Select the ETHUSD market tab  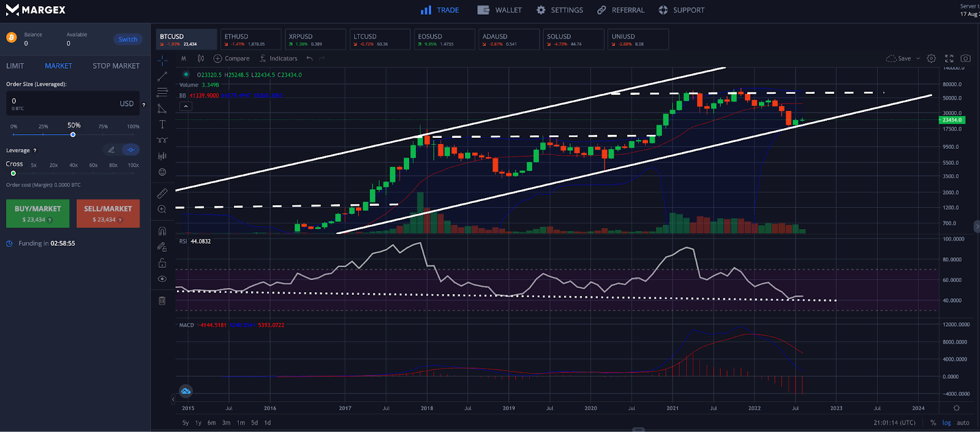point(250,39)
